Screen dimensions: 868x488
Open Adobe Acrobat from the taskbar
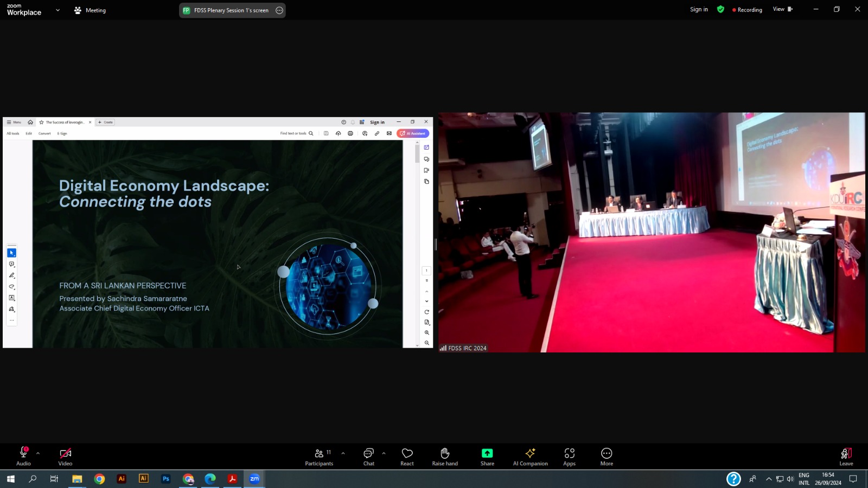[x=232, y=479]
